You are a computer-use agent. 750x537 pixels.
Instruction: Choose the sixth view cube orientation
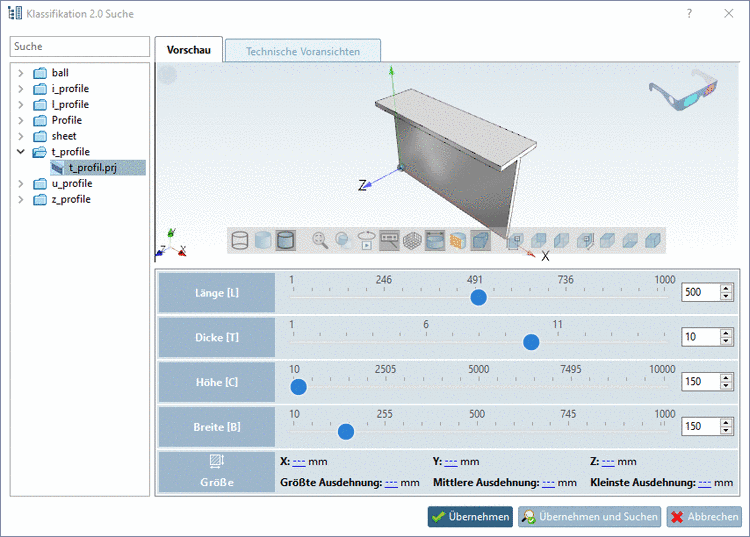(x=630, y=240)
